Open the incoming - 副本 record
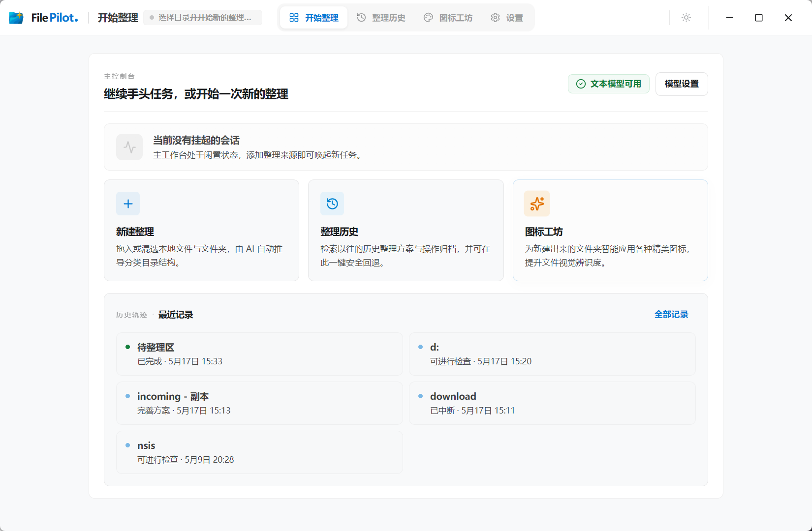812x531 pixels. point(259,403)
